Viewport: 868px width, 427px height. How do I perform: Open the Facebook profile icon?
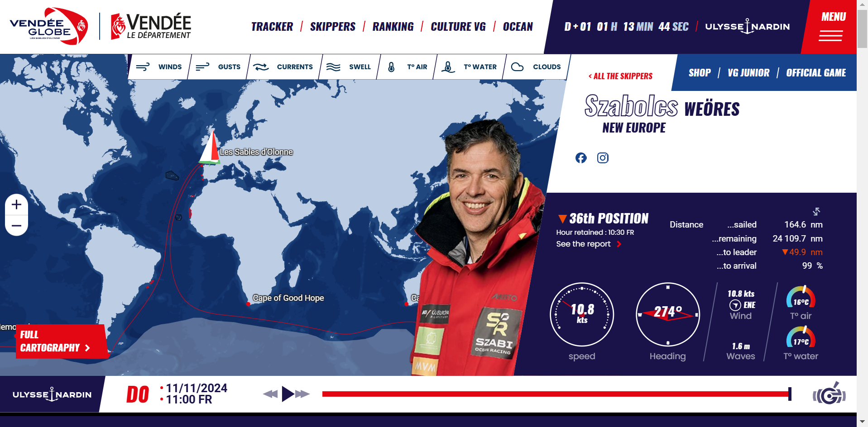click(x=581, y=158)
